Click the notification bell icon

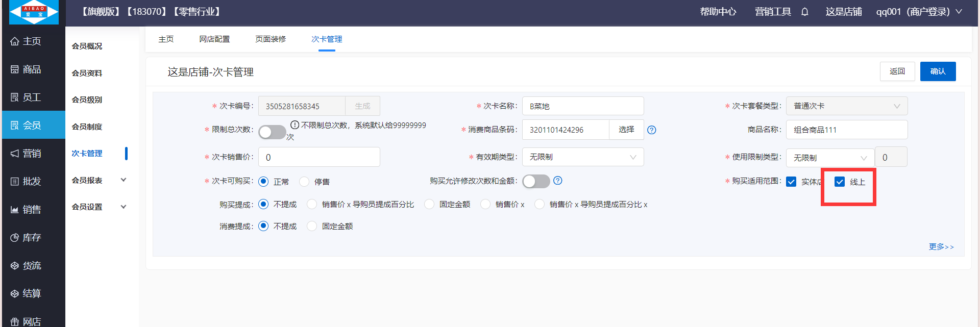804,12
